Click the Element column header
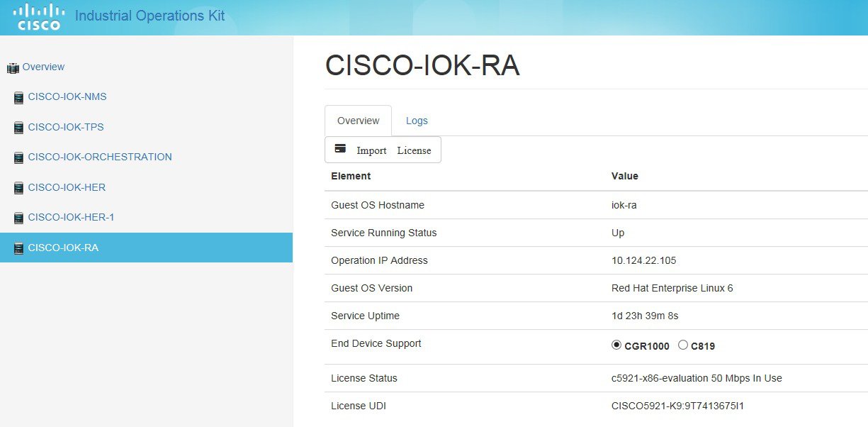 tap(351, 176)
